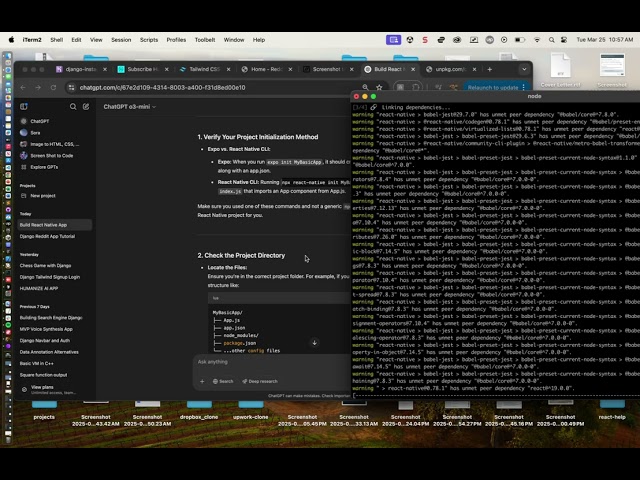This screenshot has height=480, width=640.
Task: Reload the page with the refresh icon
Action: click(53, 87)
